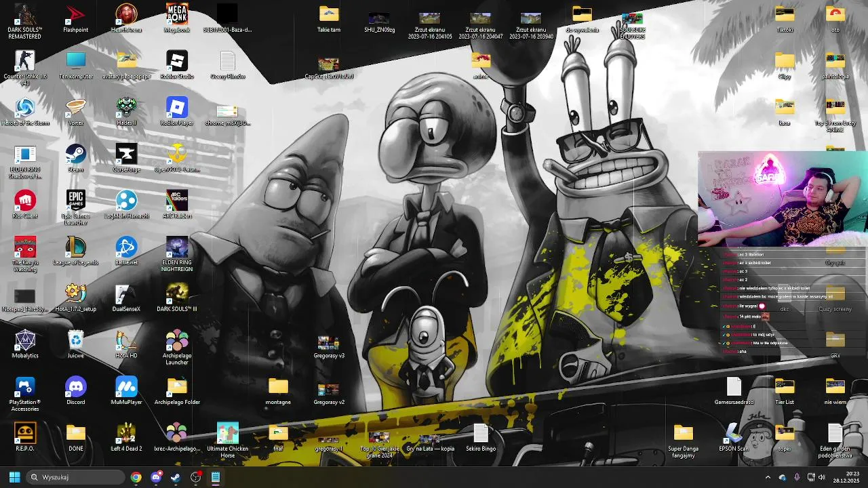868x488 pixels.
Task: Open Ultimate Chicken Horse shortcut
Action: (x=228, y=440)
